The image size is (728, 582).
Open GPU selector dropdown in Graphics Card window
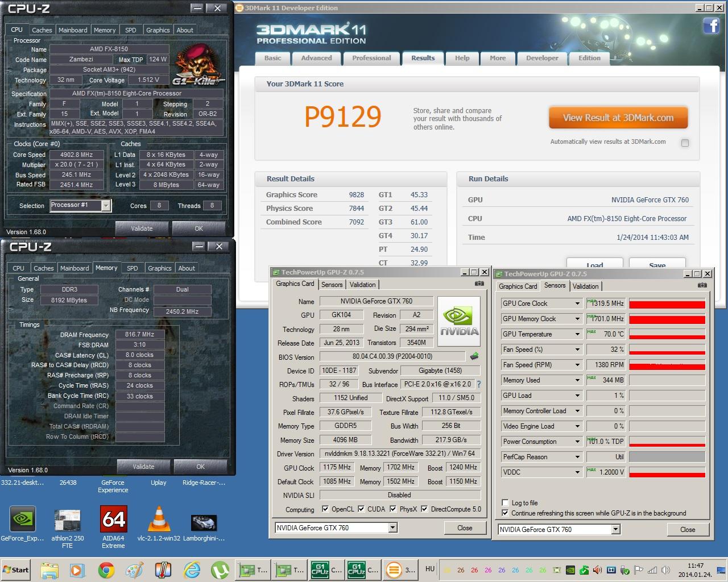392,527
